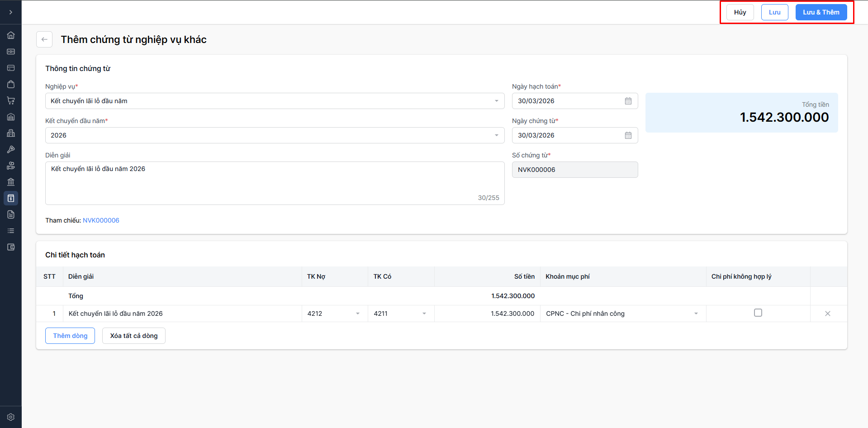Tick the Chi phí không hợp lý checkbox
The height and width of the screenshot is (428, 868).
[x=758, y=313]
